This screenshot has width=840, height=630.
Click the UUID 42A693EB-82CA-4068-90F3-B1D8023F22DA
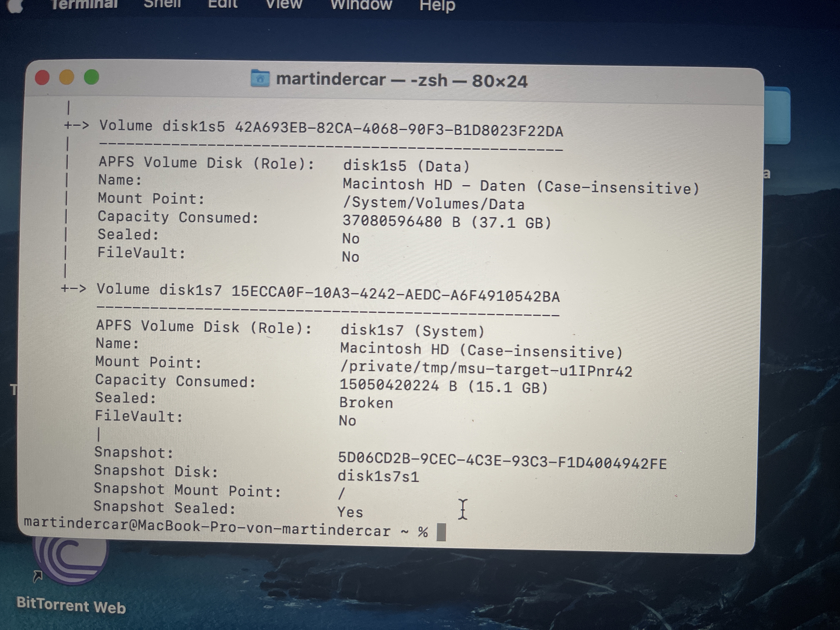tap(399, 129)
